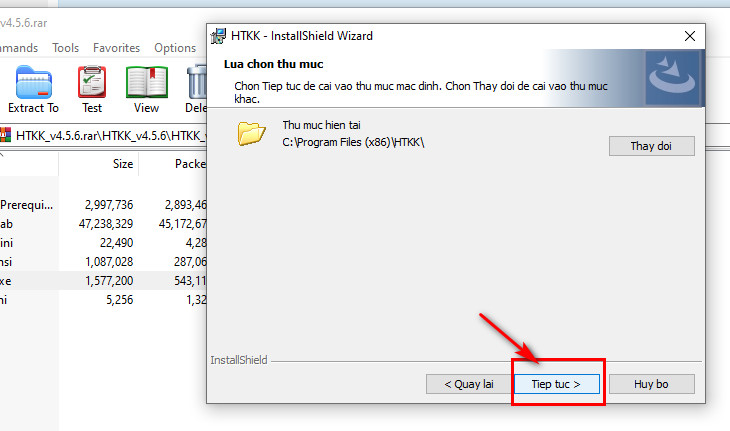Click the < Quay lai button
The width and height of the screenshot is (730, 431).
[469, 384]
